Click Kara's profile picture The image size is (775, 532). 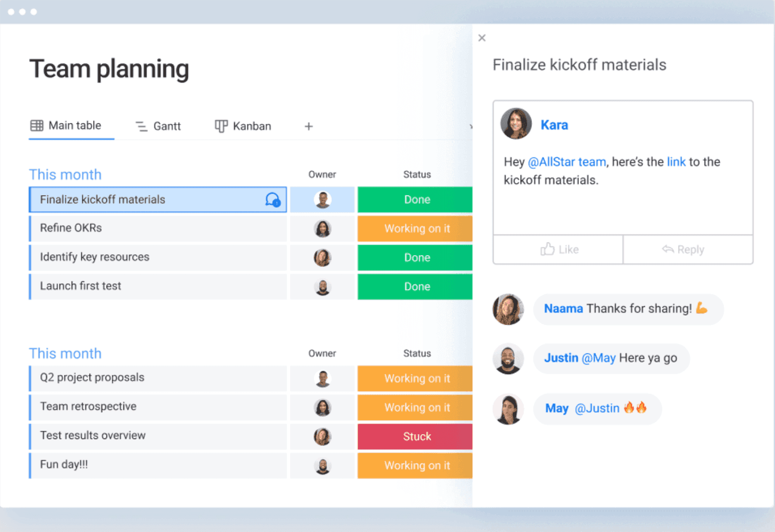[x=516, y=123]
